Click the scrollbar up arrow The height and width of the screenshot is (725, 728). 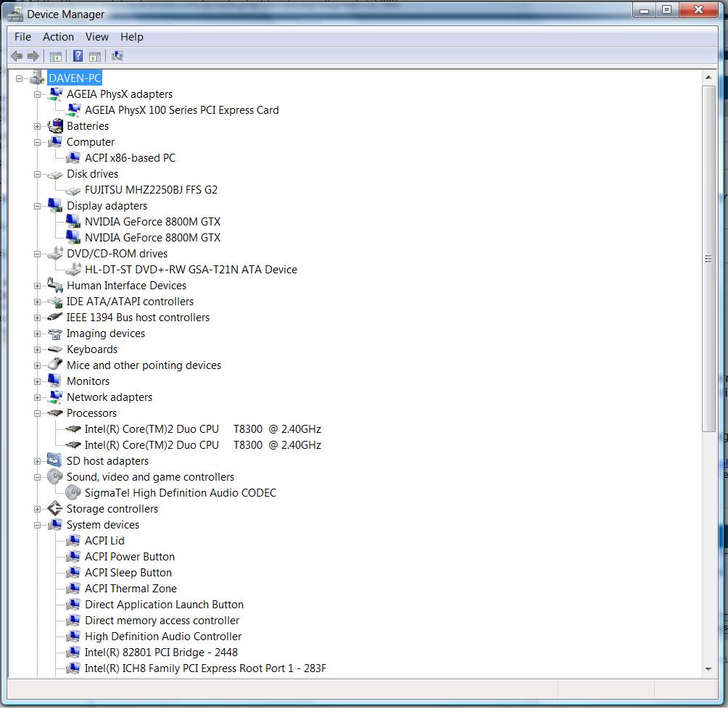(x=708, y=78)
